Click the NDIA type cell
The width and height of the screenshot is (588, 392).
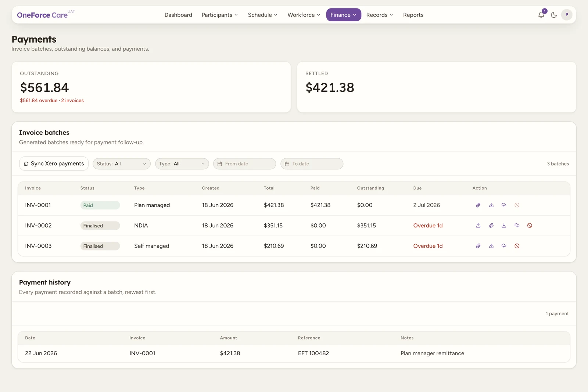(141, 226)
